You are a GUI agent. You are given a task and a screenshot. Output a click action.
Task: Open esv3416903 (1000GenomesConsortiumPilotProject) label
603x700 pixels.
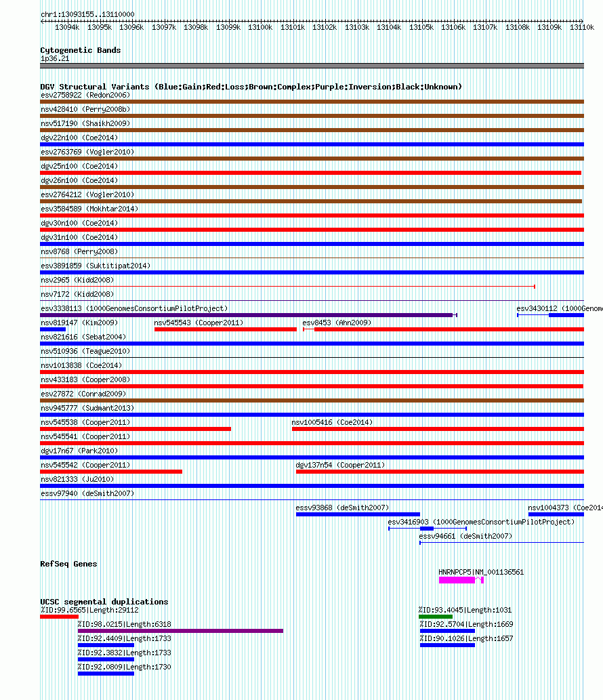[481, 522]
